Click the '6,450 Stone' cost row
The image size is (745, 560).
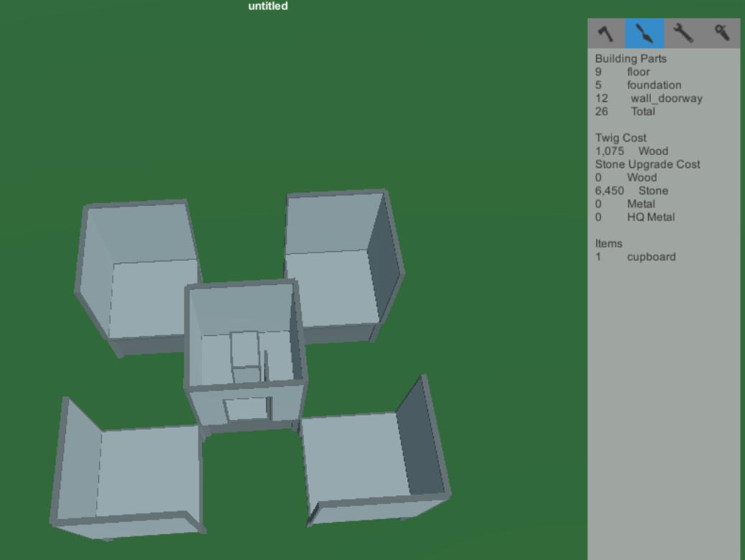[631, 190]
